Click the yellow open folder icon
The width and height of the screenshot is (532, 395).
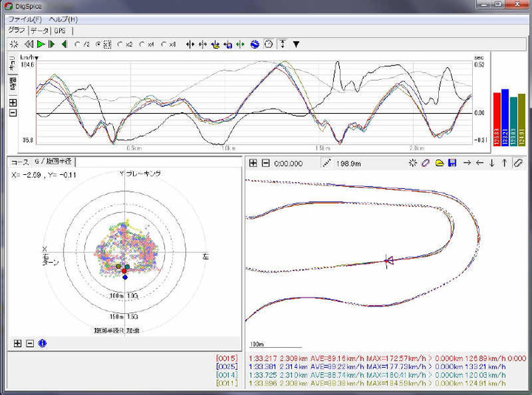click(440, 163)
